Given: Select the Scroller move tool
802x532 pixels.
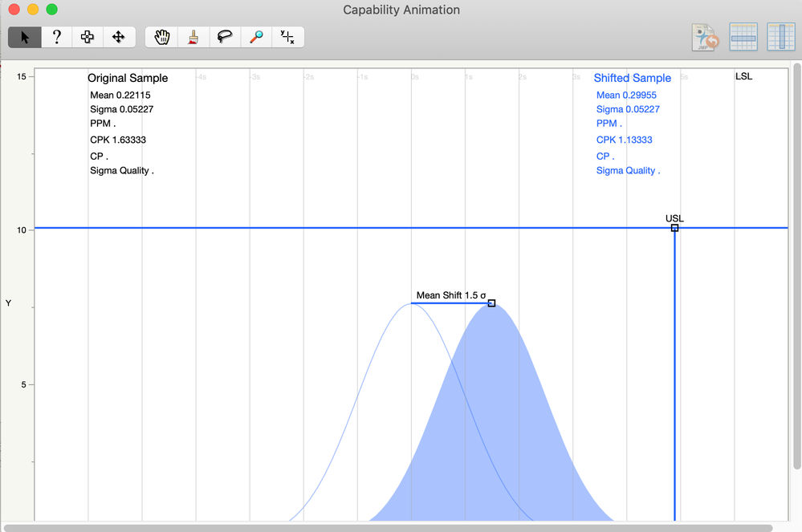Looking at the screenshot, I should pos(119,37).
